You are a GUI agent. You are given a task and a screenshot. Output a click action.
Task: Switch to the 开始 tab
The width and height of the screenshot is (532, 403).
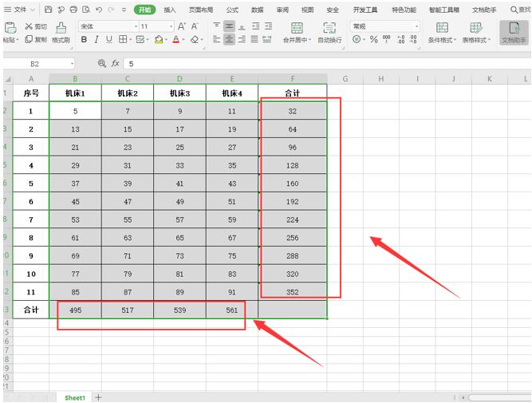(145, 10)
